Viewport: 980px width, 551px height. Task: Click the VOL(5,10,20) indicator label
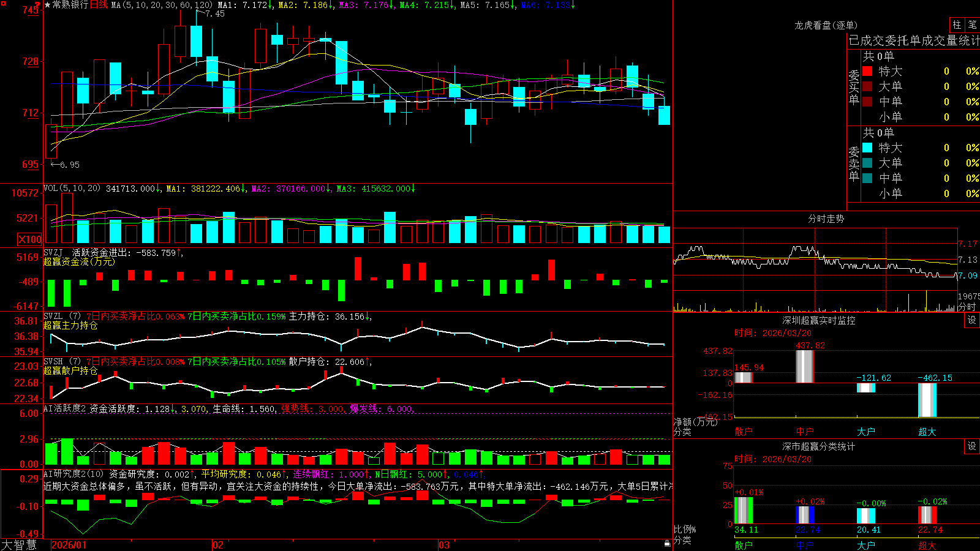click(x=72, y=189)
